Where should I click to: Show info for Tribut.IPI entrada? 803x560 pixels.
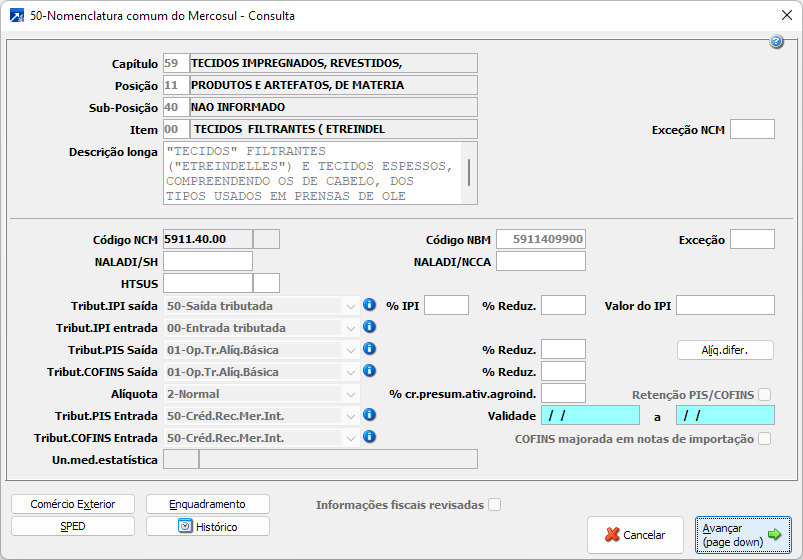369,327
